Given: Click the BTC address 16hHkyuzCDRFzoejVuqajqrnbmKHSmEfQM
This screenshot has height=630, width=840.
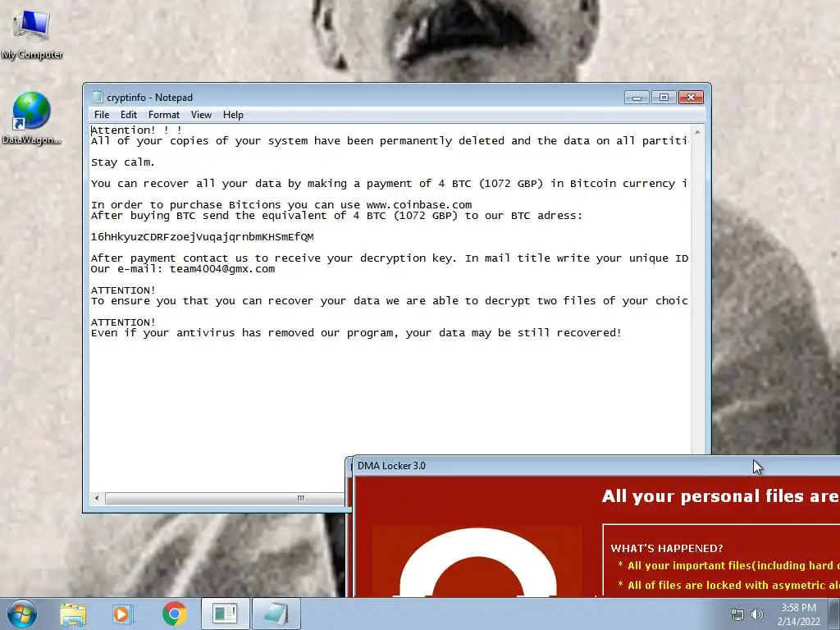Looking at the screenshot, I should pos(202,237).
